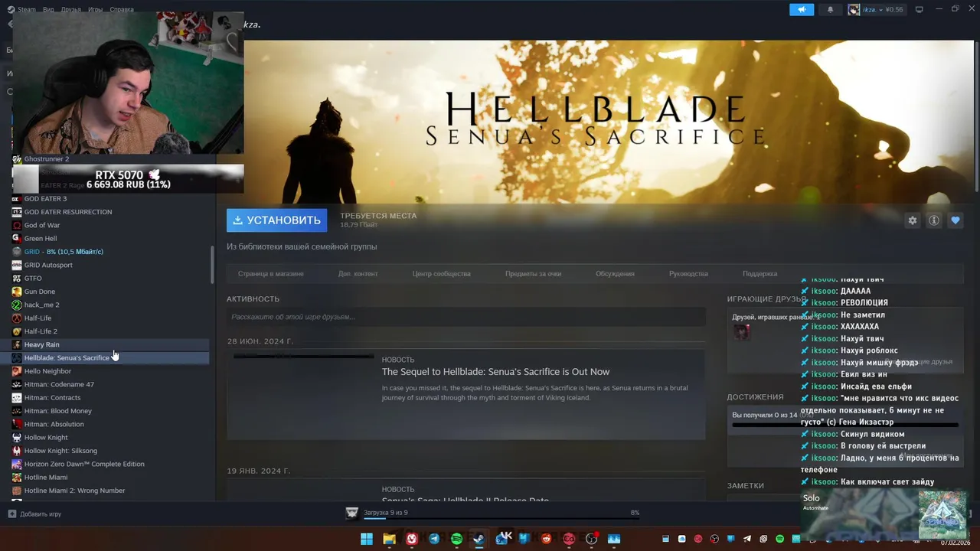This screenshot has height=551, width=980.
Task: Click the activity status input field
Action: 465,317
